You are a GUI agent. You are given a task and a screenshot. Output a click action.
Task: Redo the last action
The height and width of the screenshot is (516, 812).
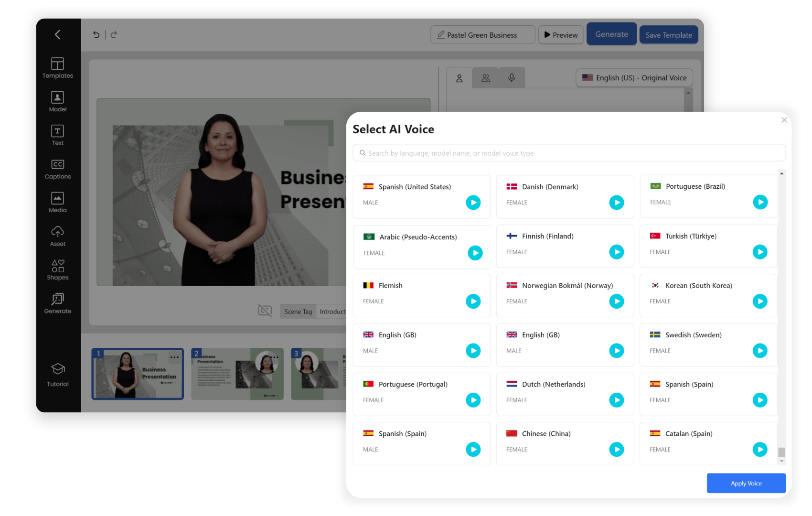click(114, 34)
